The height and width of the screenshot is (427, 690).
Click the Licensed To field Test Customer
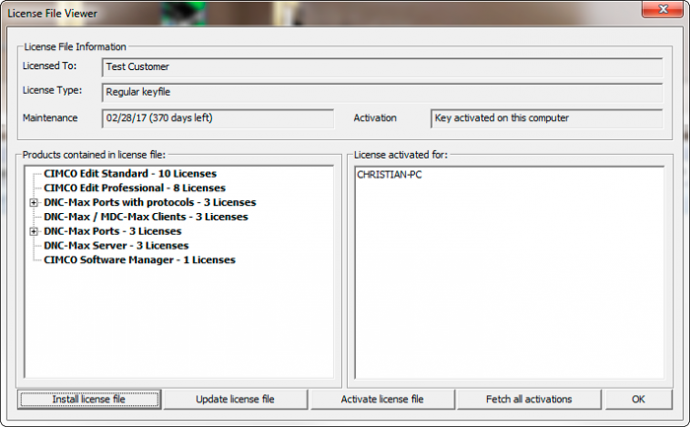(x=382, y=67)
